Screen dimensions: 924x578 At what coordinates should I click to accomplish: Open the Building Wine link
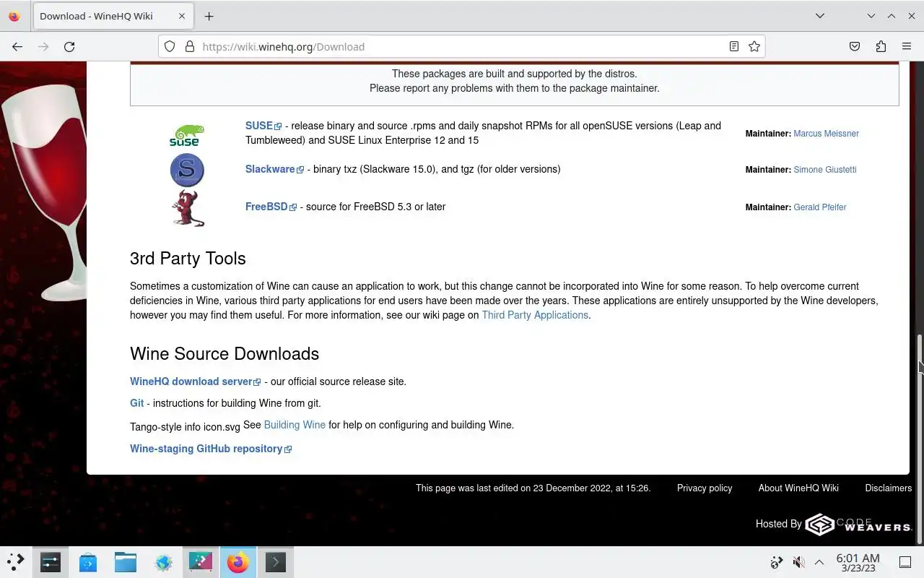(295, 425)
